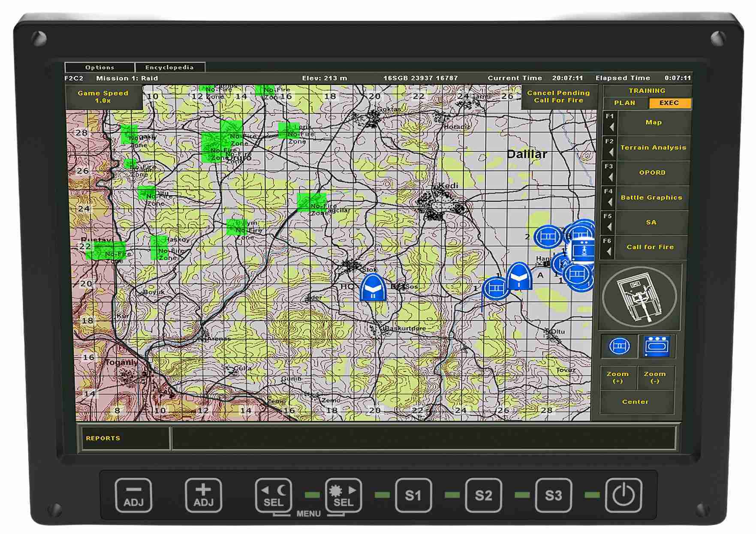Open the OPORD panel
756x534 pixels.
coord(653,173)
